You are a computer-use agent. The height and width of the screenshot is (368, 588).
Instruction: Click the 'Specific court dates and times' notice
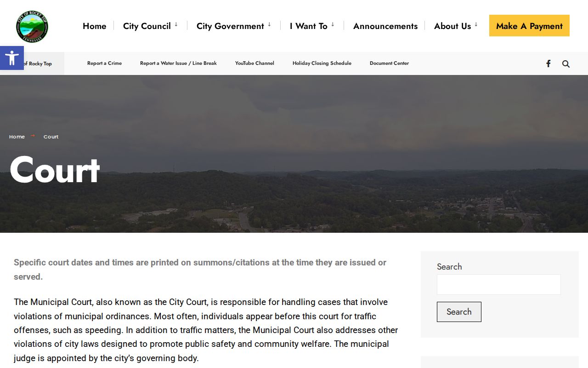point(200,270)
